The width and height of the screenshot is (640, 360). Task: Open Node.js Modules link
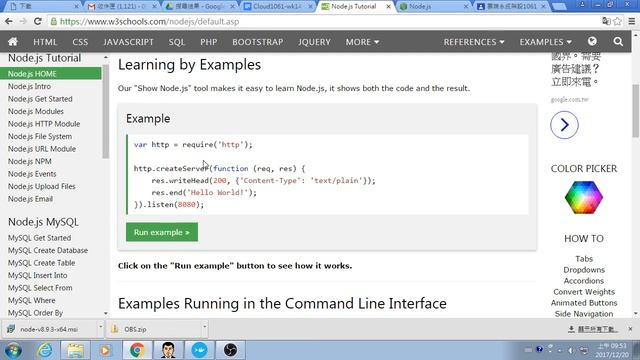(x=36, y=111)
